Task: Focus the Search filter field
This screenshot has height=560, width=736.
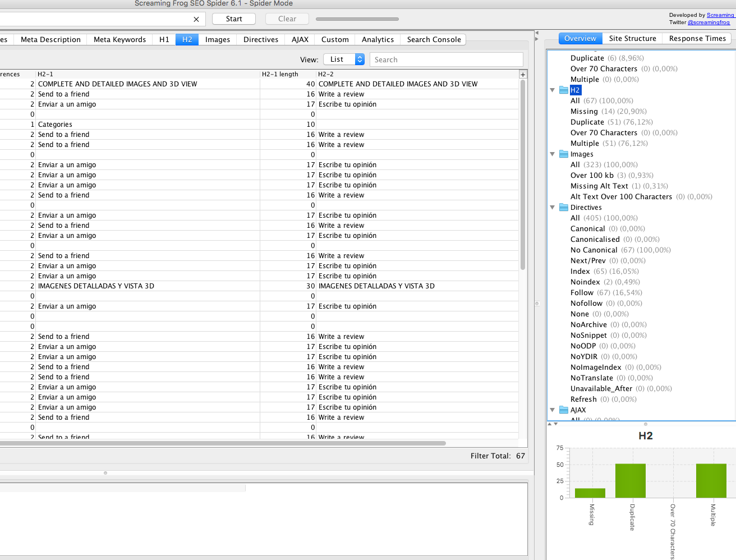Action: tap(446, 59)
